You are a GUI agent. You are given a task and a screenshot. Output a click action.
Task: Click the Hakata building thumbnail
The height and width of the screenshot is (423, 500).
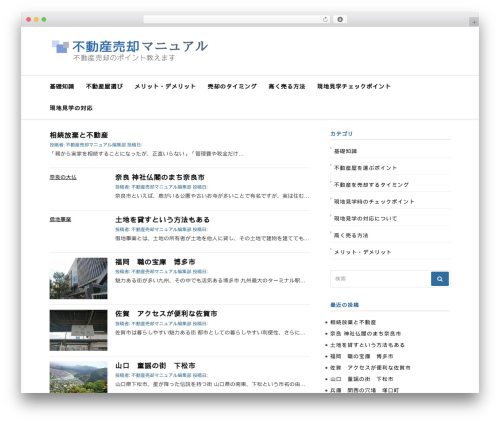[x=78, y=278]
